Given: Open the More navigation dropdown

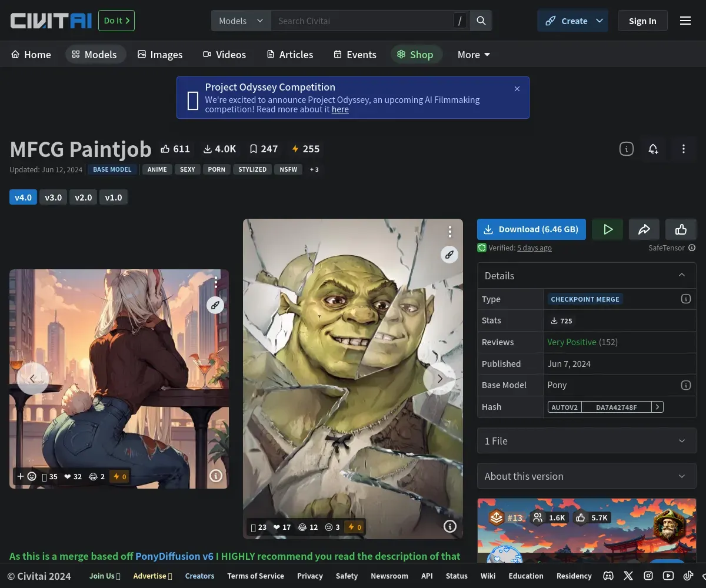Looking at the screenshot, I should [x=474, y=55].
